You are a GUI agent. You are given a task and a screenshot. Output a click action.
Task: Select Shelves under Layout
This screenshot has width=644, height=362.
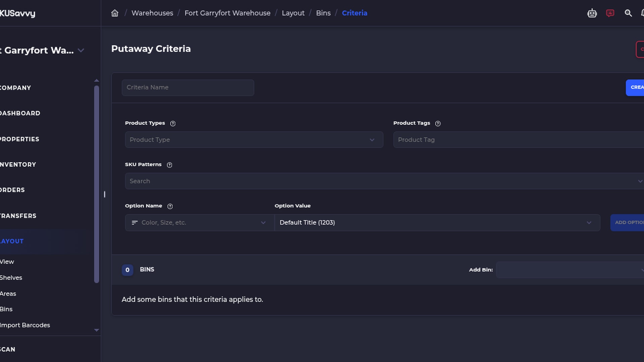click(11, 278)
